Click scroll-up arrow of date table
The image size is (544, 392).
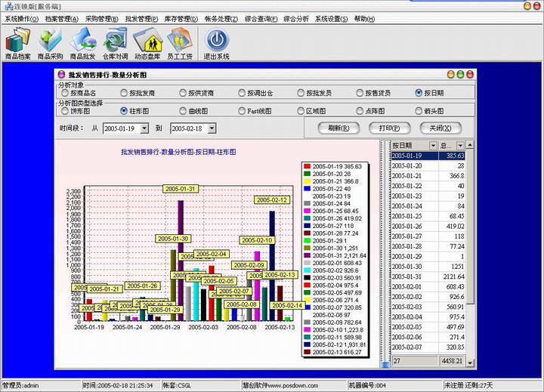point(470,145)
